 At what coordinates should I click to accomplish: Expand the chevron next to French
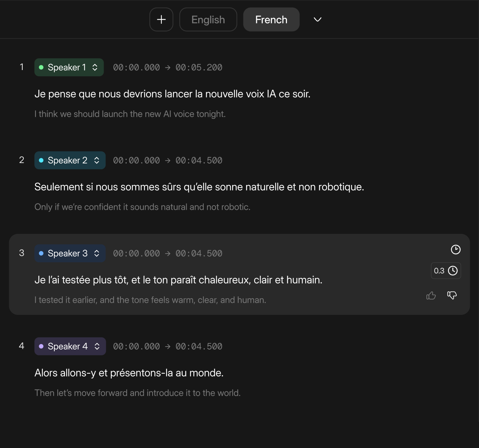tap(318, 19)
